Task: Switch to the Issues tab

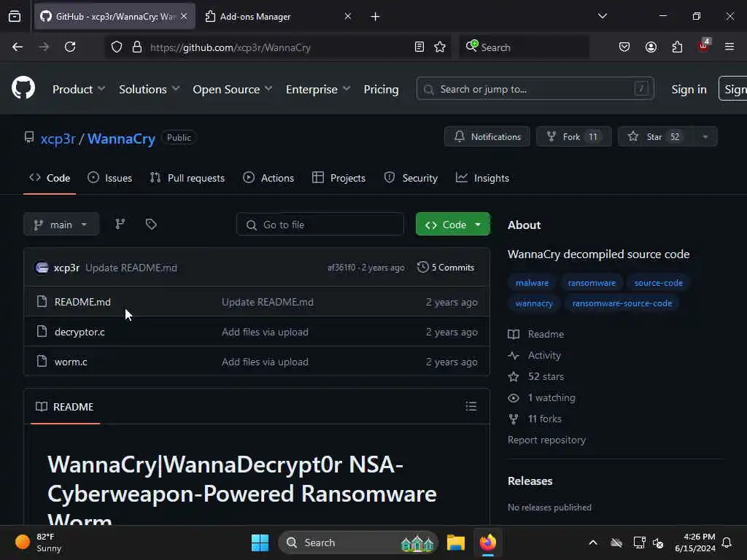Action: [x=110, y=178]
